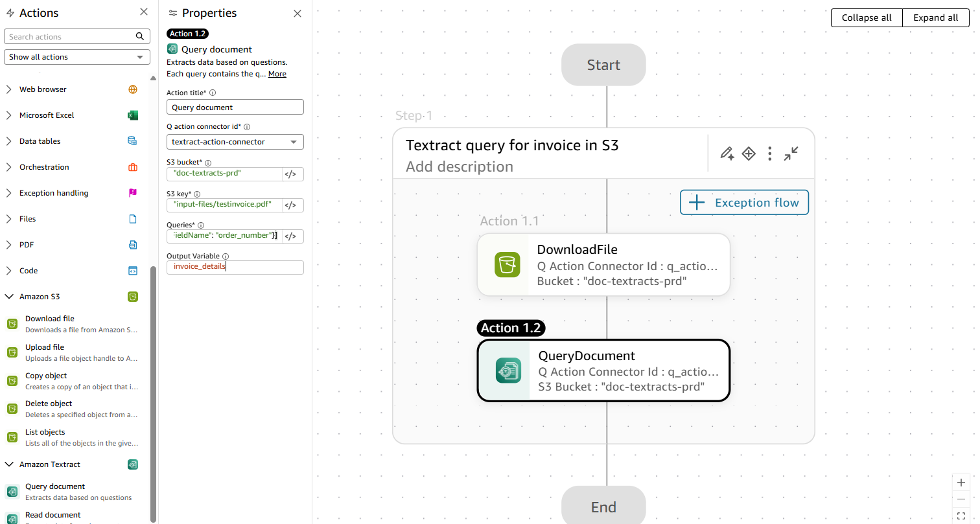Click the Microsoft Excel icon

tap(133, 115)
